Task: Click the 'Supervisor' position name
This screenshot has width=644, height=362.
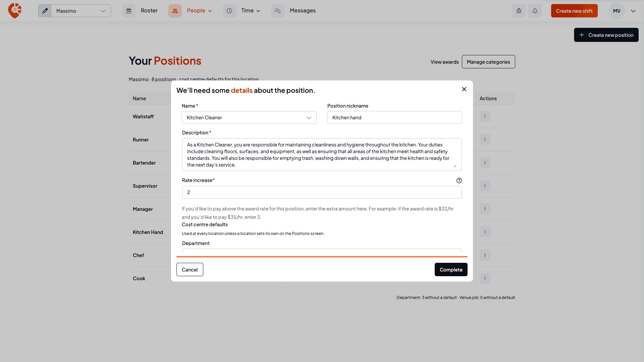Action: coord(145,186)
